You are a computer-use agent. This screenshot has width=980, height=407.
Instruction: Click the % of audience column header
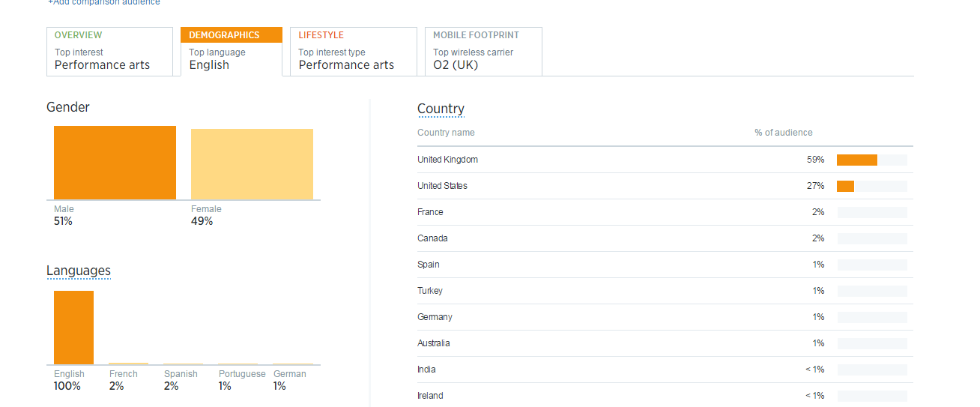click(783, 133)
